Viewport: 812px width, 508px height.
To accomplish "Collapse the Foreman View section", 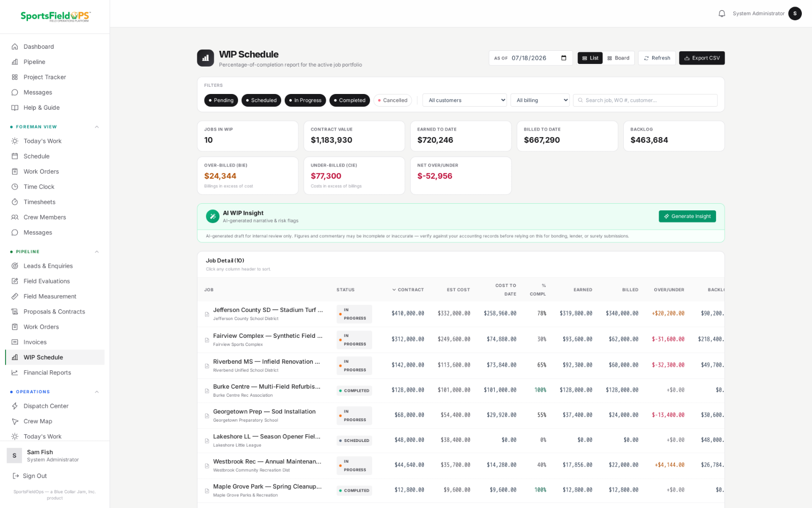I will point(96,127).
